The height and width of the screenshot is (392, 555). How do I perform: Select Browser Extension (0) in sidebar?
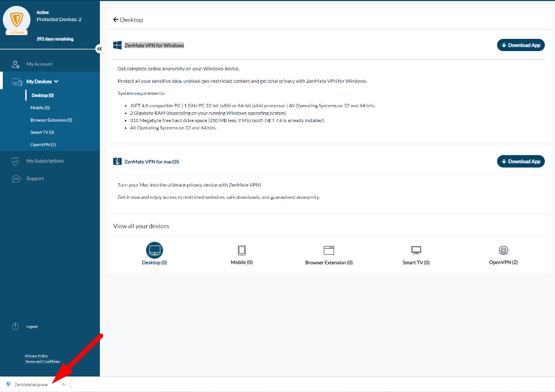tap(51, 120)
